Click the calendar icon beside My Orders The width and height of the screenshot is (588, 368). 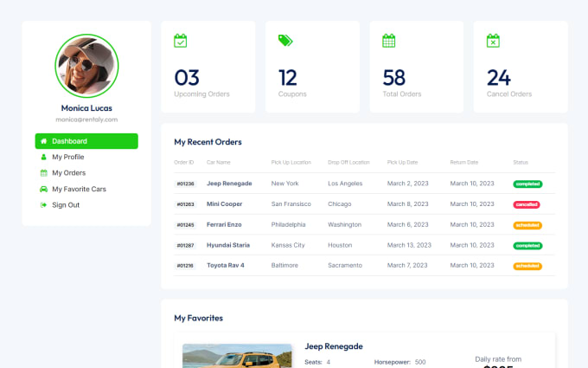(44, 172)
